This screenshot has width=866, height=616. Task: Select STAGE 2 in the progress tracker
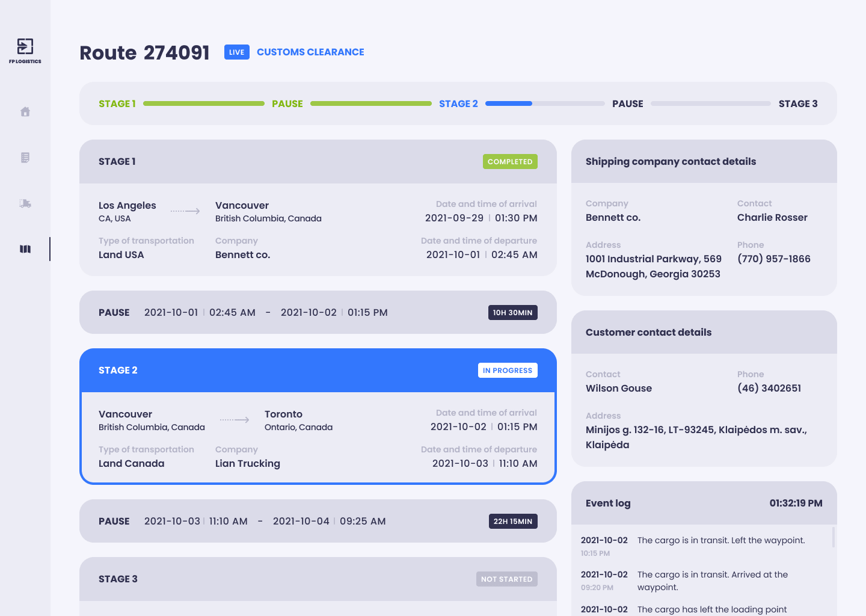pyautogui.click(x=458, y=103)
